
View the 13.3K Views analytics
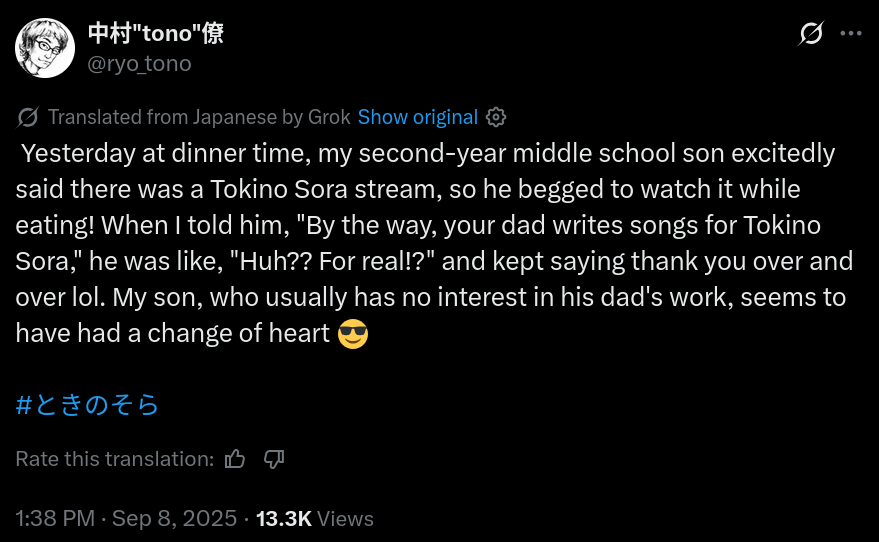pyautogui.click(x=314, y=519)
